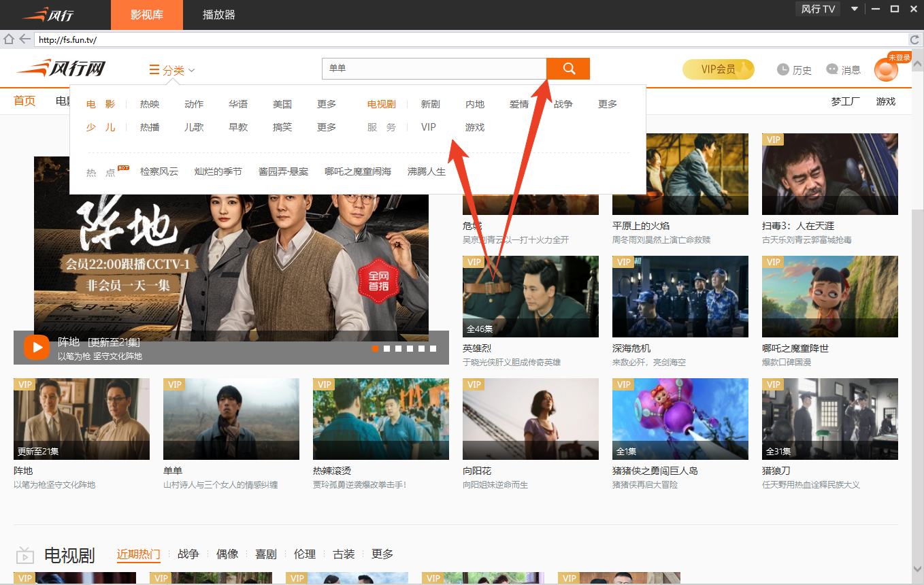Click the 风行网 logo
The height and width of the screenshot is (585, 924).
coord(61,69)
